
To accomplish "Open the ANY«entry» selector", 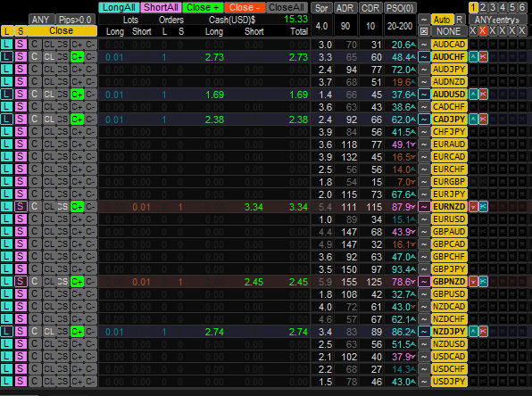I will pos(497,20).
